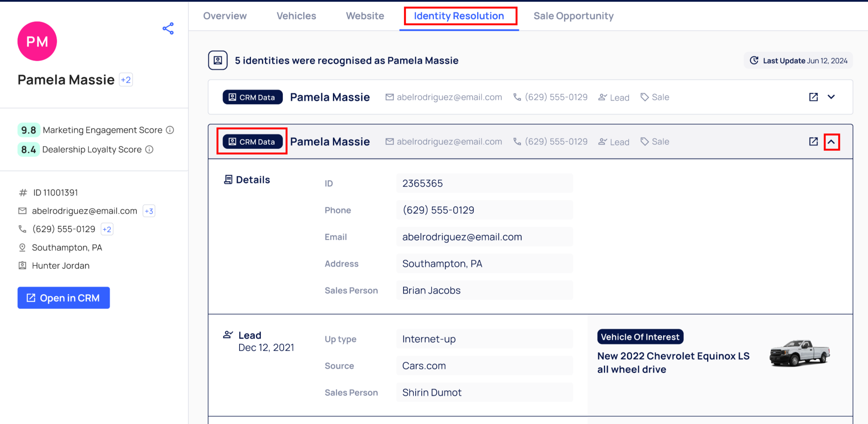
Task: Click CRM Data badge on expanded record
Action: 252,142
